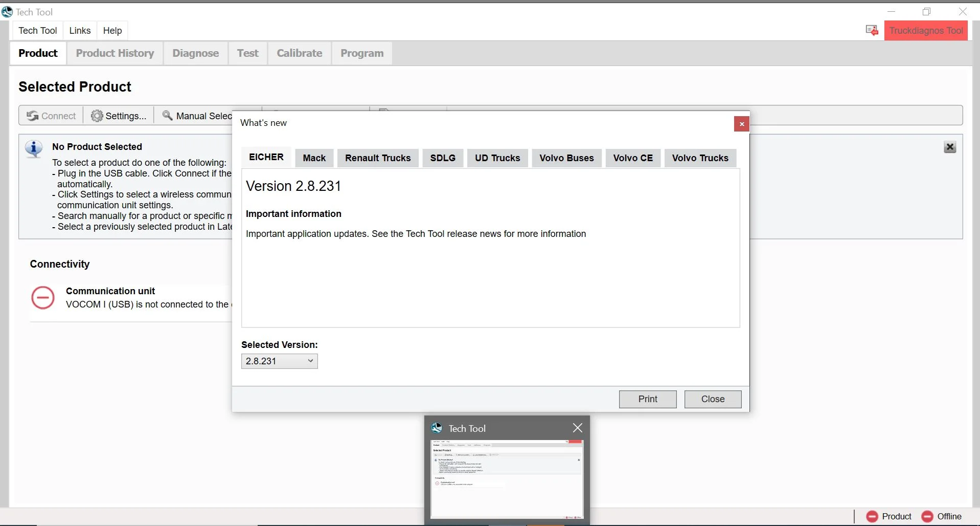The height and width of the screenshot is (526, 980).
Task: Go to the Product History tab
Action: tap(115, 53)
